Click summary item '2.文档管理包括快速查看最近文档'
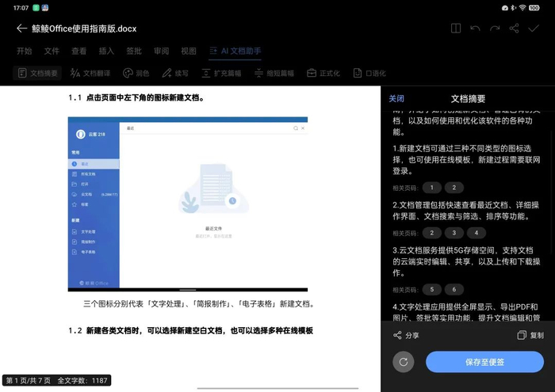Viewport: 555px width, 392px height. point(466,211)
